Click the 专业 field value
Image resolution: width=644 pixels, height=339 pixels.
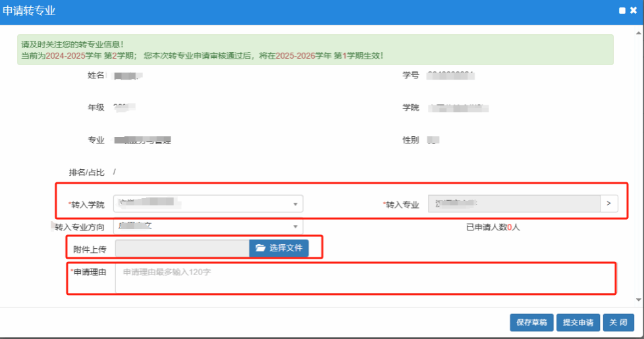(x=142, y=140)
